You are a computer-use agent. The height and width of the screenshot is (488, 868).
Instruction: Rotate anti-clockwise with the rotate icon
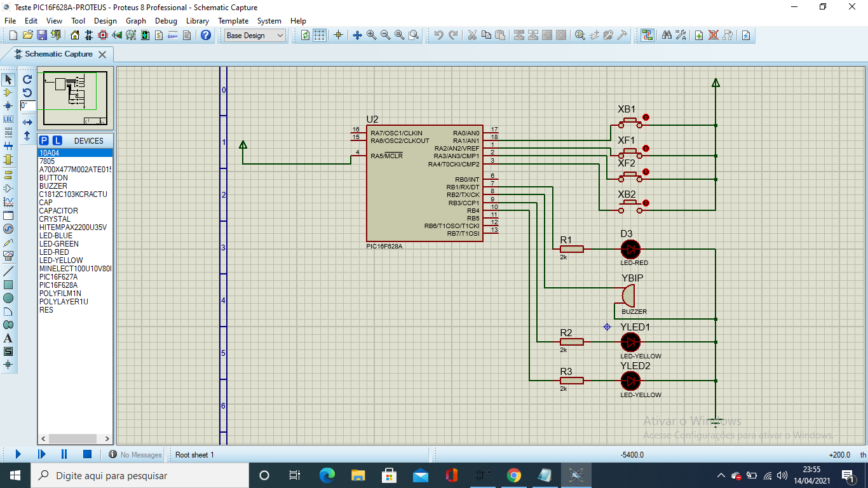click(x=27, y=93)
